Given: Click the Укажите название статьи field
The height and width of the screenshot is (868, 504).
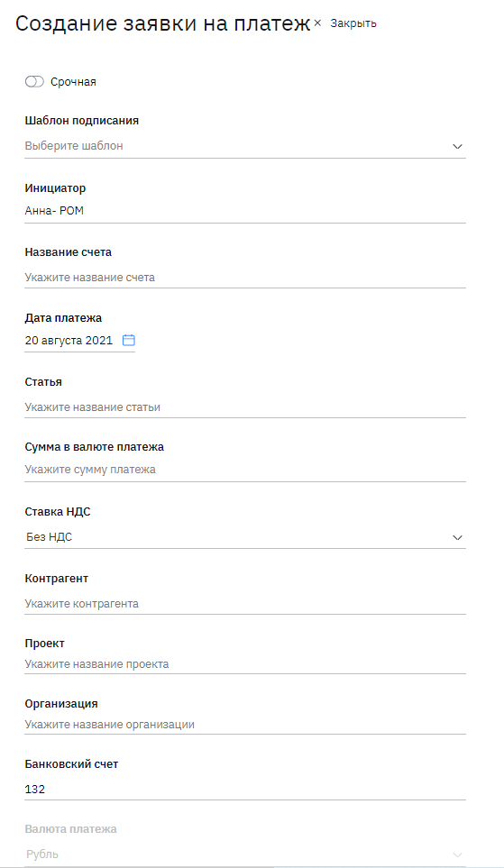Looking at the screenshot, I should click(245, 407).
